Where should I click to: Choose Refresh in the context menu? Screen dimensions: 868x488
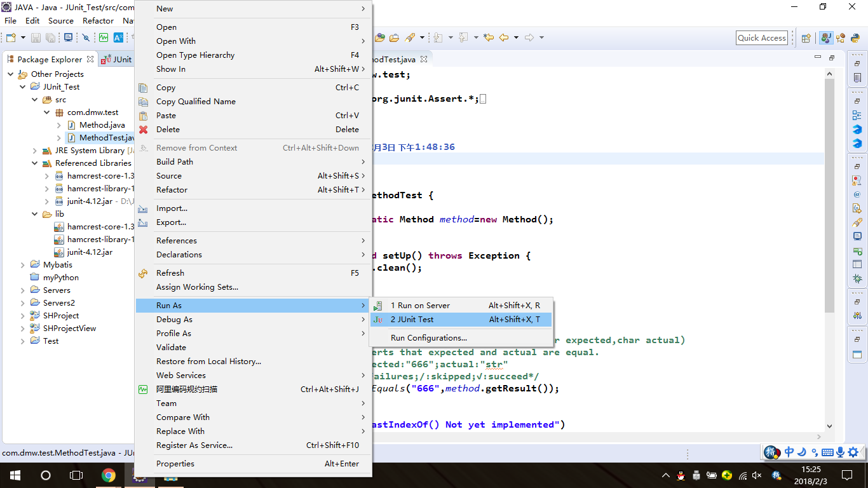pos(170,273)
